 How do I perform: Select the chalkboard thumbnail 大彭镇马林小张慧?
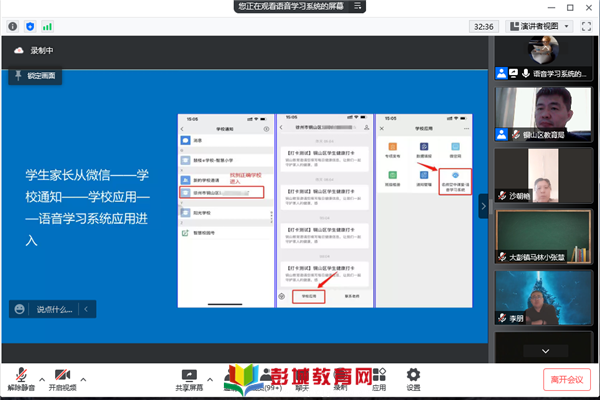tap(543, 237)
